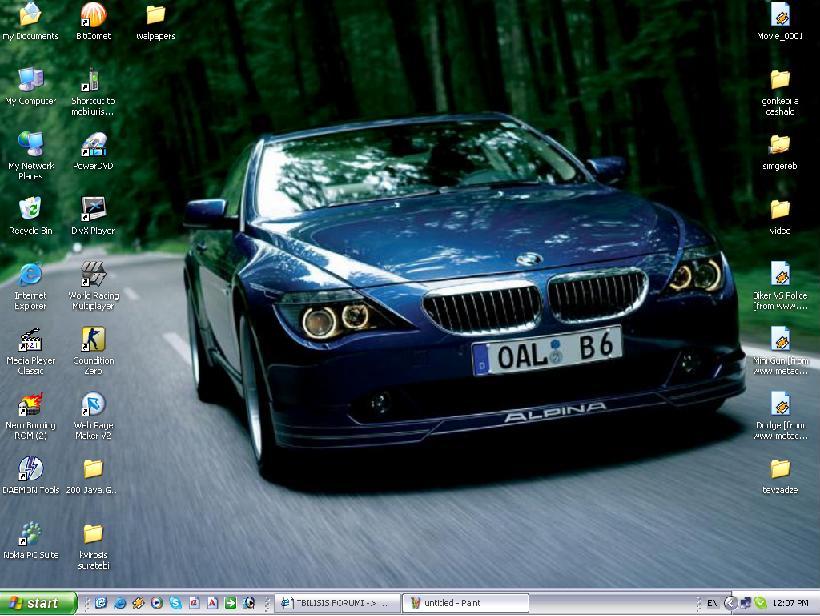This screenshot has height=616, width=820.
Task: Switch to the TBILISIS FORUMI browser window
Action: [337, 603]
